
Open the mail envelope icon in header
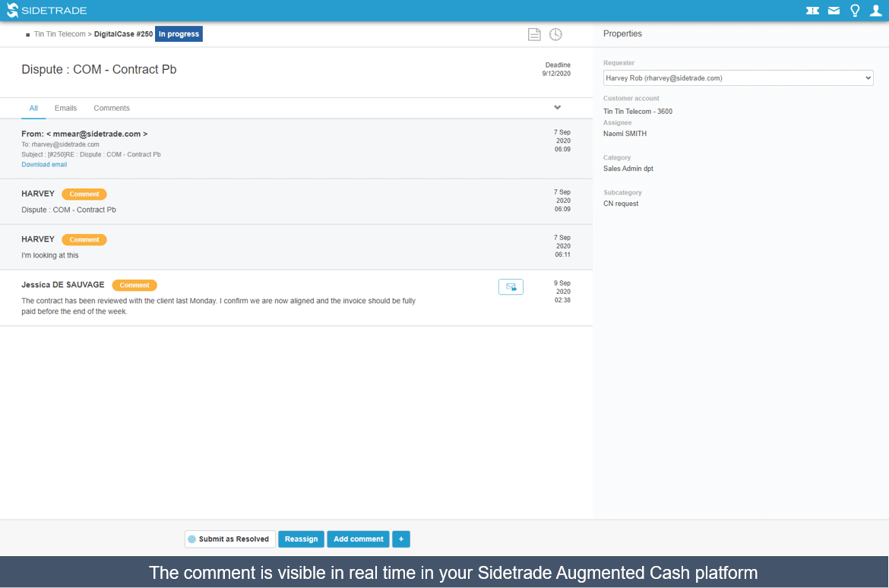(834, 10)
